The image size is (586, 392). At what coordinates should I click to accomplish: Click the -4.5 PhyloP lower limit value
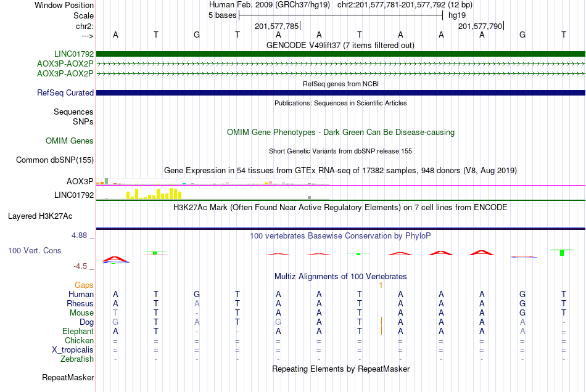coord(80,266)
